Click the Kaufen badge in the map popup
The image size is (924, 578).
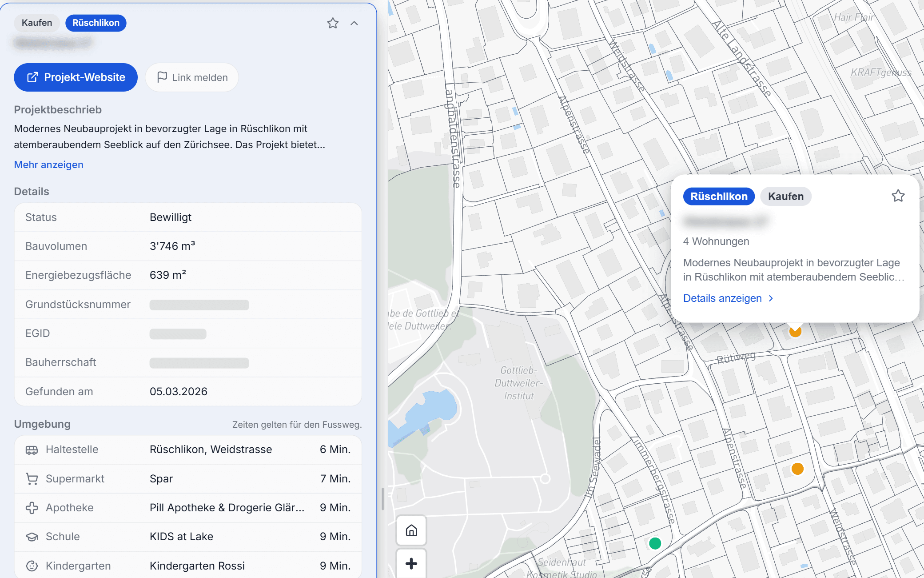[786, 197]
